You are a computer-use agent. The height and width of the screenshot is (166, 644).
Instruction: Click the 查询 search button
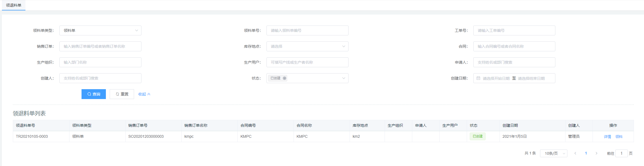94,94
